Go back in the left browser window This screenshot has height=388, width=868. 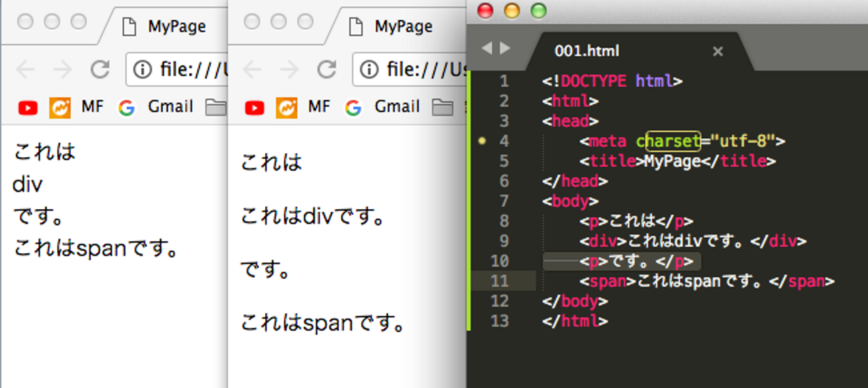25,69
